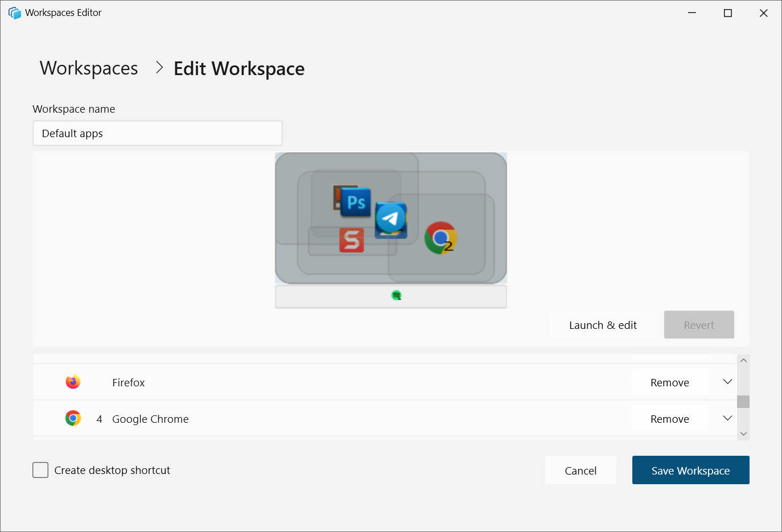Click the red S app icon in the preview
This screenshot has height=532, width=782.
click(352, 240)
